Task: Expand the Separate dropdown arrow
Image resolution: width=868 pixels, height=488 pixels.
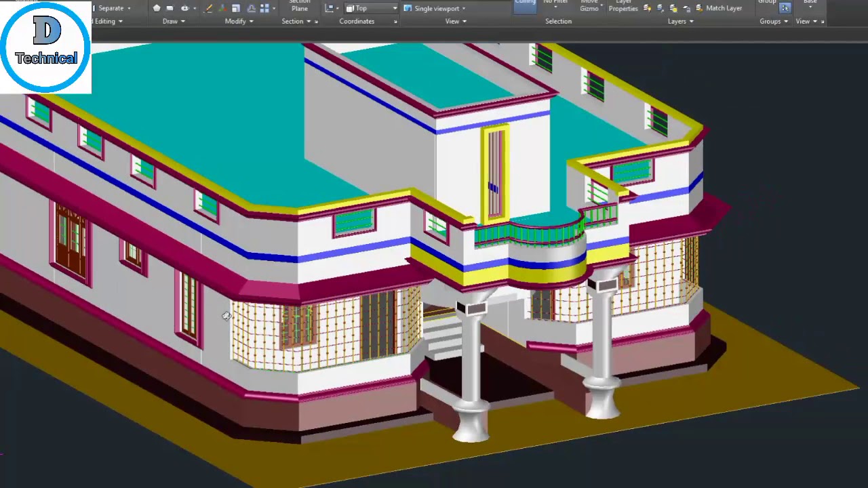Action: [129, 9]
